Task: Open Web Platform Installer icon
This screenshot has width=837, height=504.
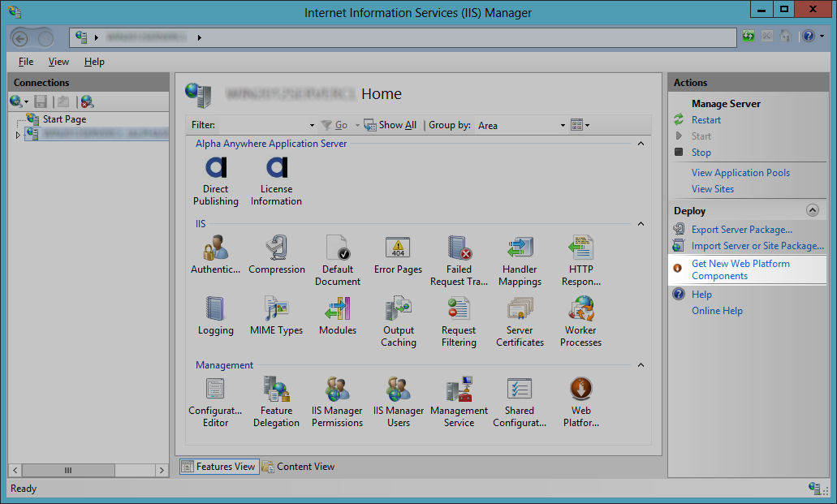Action: (580, 402)
